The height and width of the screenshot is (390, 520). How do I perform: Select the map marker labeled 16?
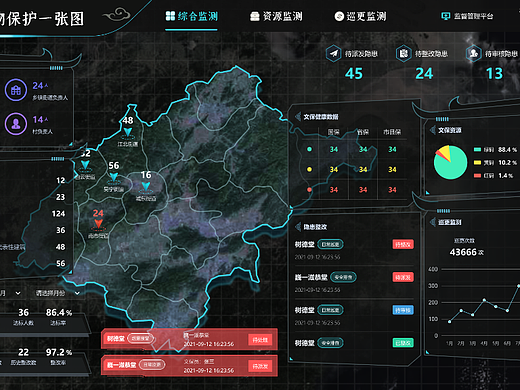pyautogui.click(x=146, y=187)
